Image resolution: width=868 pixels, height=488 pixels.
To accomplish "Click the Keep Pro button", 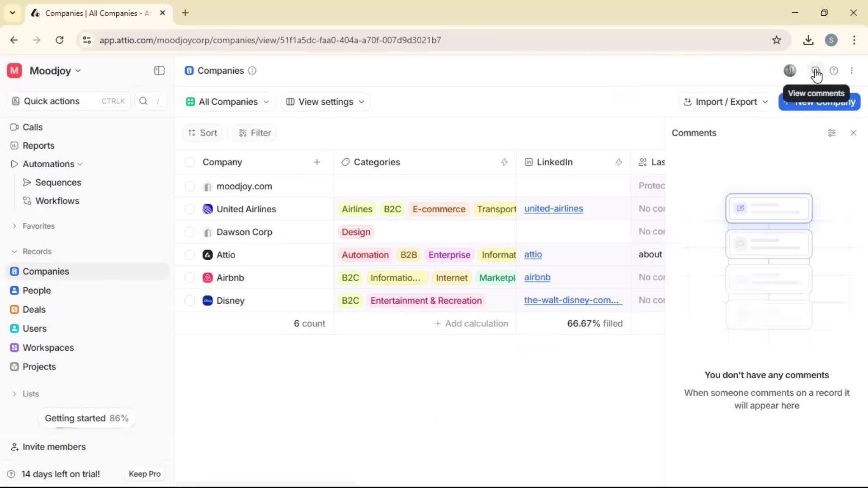I will point(145,474).
